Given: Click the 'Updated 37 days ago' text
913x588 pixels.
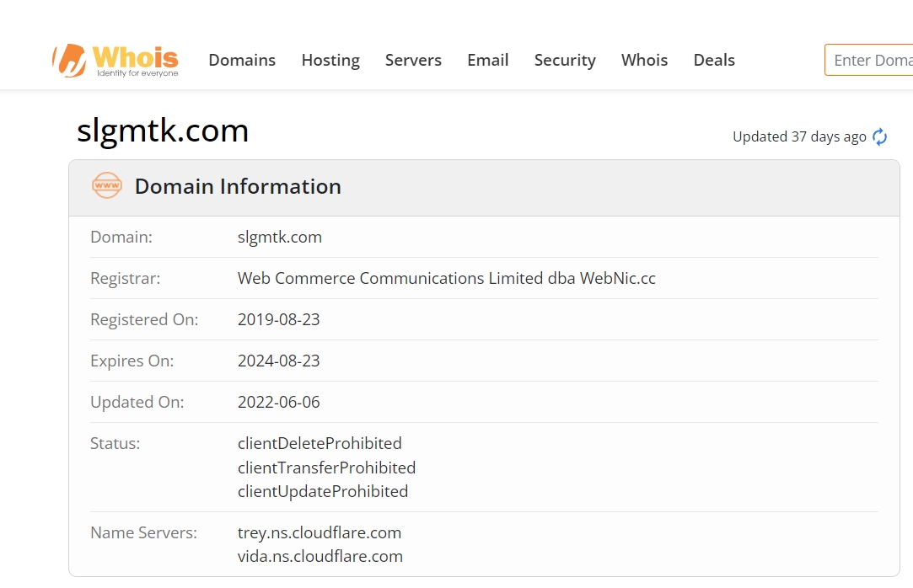Looking at the screenshot, I should [799, 136].
